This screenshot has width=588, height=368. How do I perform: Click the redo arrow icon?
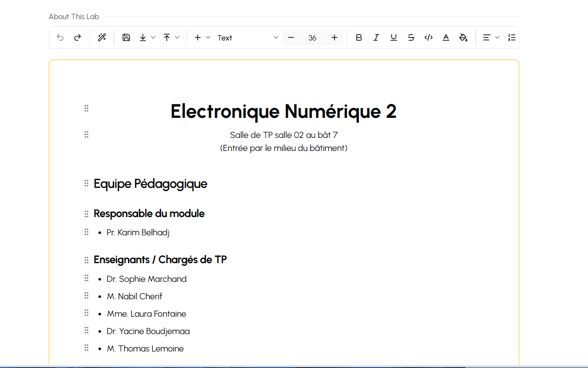click(78, 38)
